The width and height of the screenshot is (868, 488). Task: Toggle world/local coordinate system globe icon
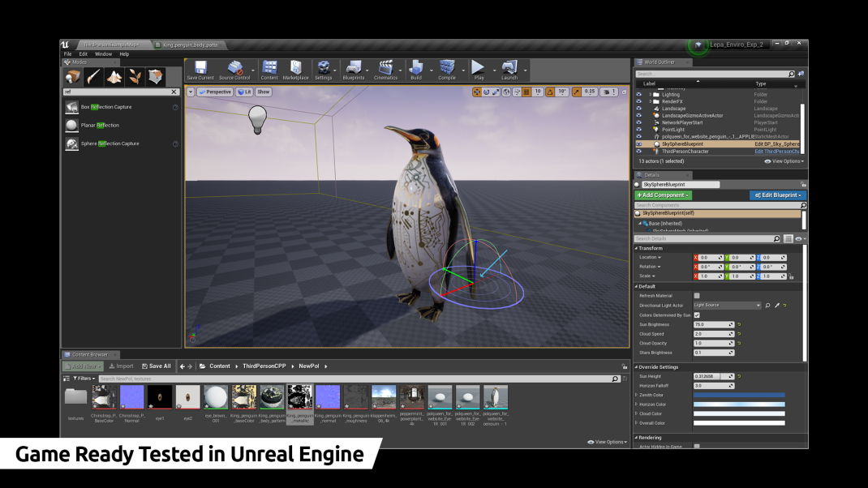[506, 92]
